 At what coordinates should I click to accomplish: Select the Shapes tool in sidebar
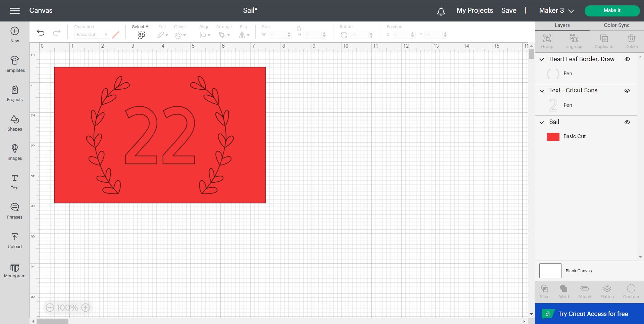[14, 123]
